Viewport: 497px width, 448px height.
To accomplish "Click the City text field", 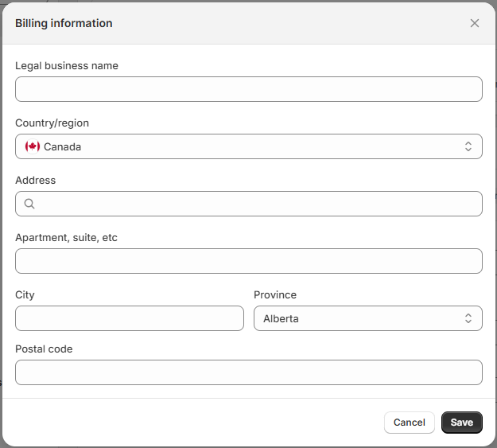I will tap(130, 318).
